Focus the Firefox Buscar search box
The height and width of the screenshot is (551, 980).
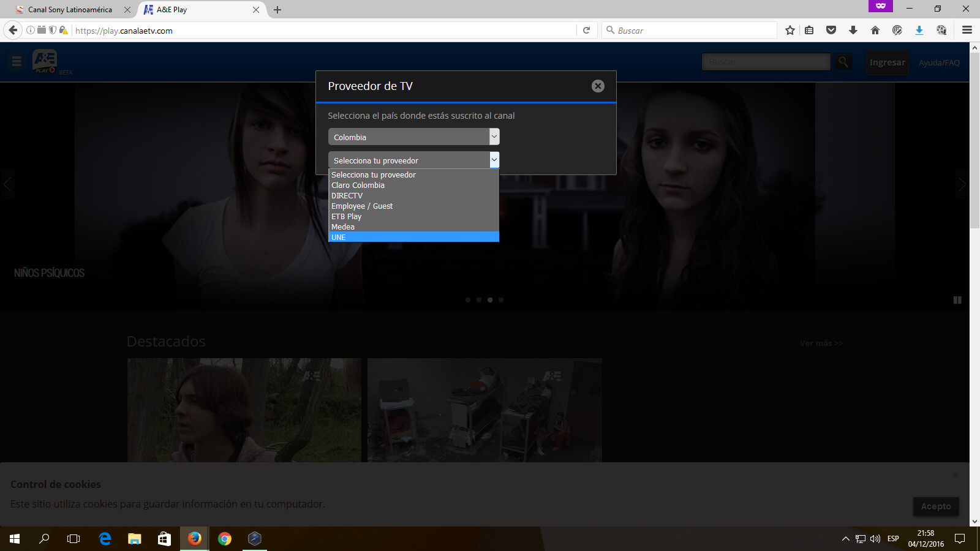(x=690, y=31)
